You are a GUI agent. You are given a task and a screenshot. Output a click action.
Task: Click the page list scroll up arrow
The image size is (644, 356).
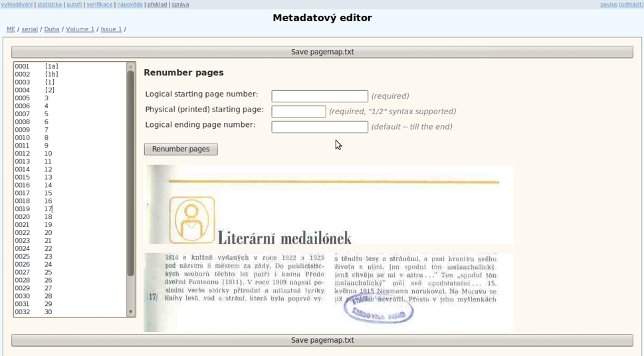tap(131, 67)
